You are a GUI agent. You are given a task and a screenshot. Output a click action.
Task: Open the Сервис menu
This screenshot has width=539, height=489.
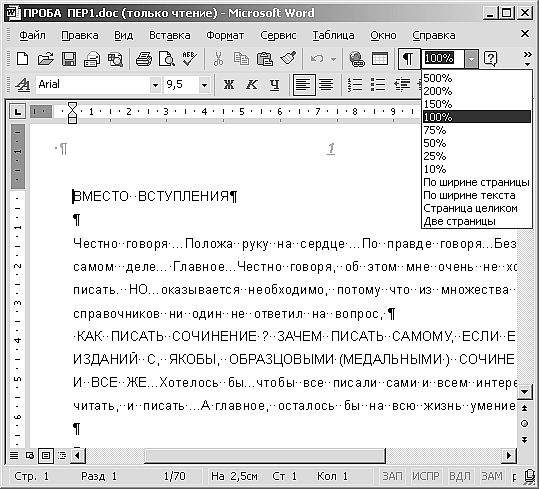point(278,35)
